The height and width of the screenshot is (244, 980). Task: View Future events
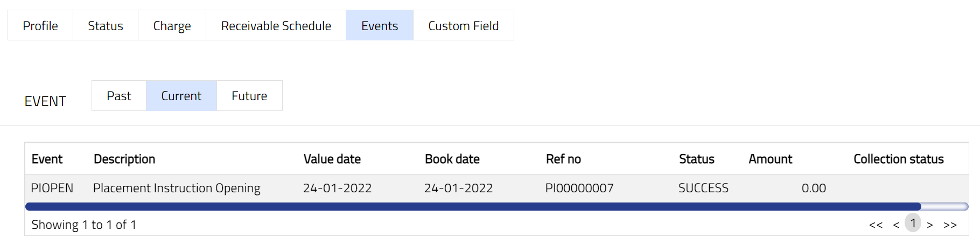[249, 96]
